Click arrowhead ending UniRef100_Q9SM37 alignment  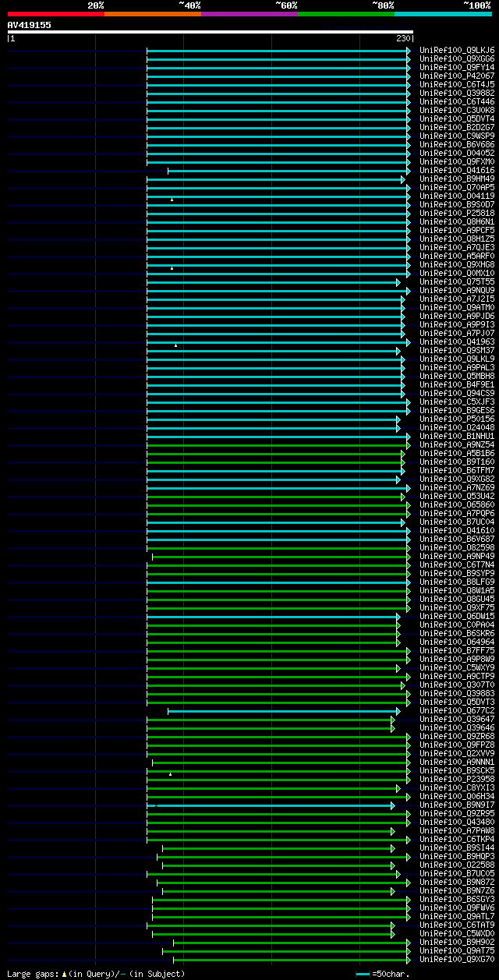[x=398, y=351]
